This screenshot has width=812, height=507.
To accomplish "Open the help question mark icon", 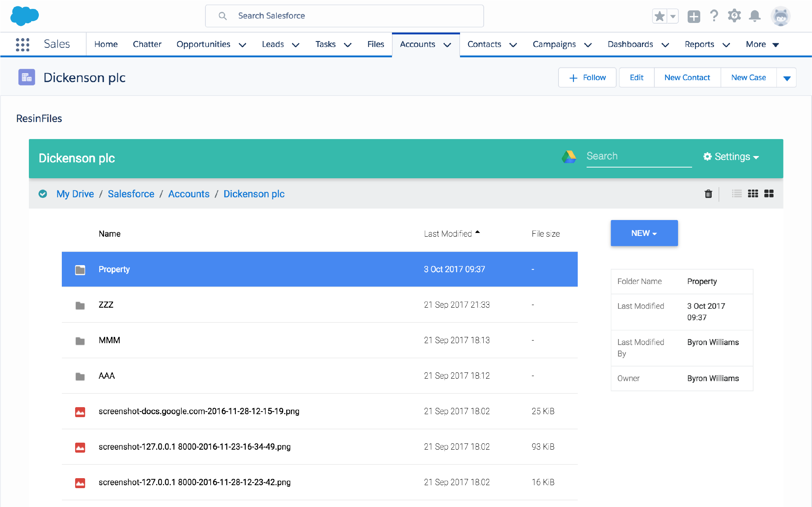I will tap(714, 16).
